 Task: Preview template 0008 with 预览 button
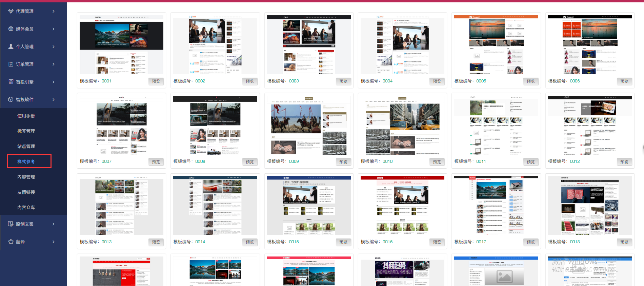[250, 161]
